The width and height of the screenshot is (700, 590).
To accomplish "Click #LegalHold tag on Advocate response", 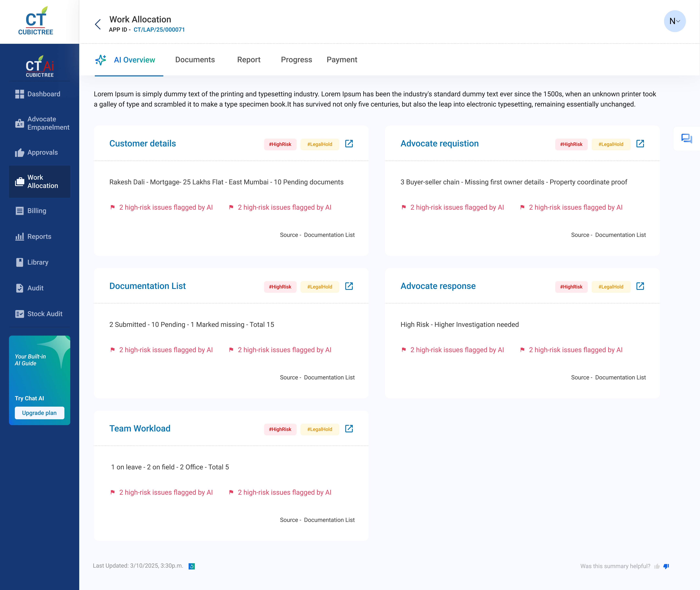I will tap(611, 287).
